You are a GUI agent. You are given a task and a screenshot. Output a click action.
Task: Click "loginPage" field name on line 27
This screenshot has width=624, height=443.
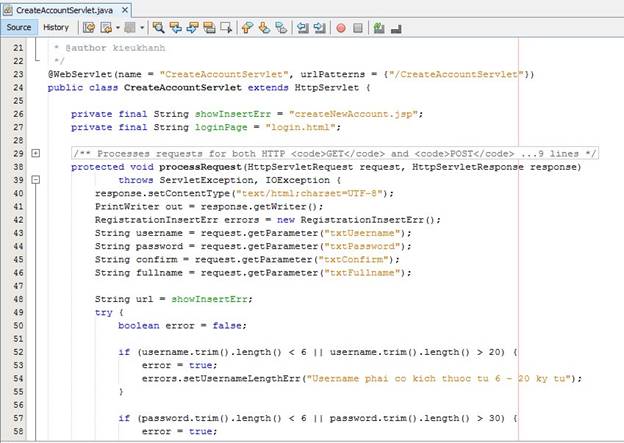pyautogui.click(x=221, y=127)
